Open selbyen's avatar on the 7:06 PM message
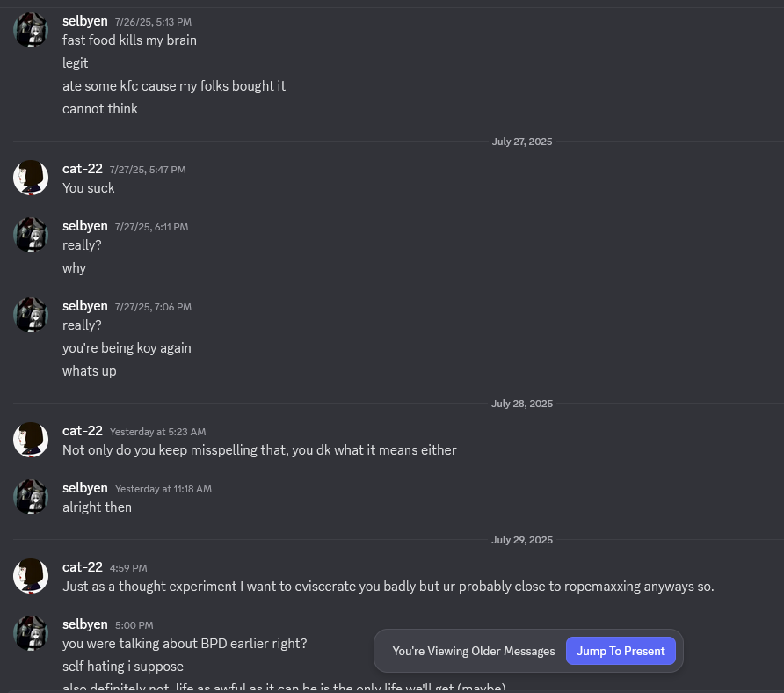 coord(31,315)
